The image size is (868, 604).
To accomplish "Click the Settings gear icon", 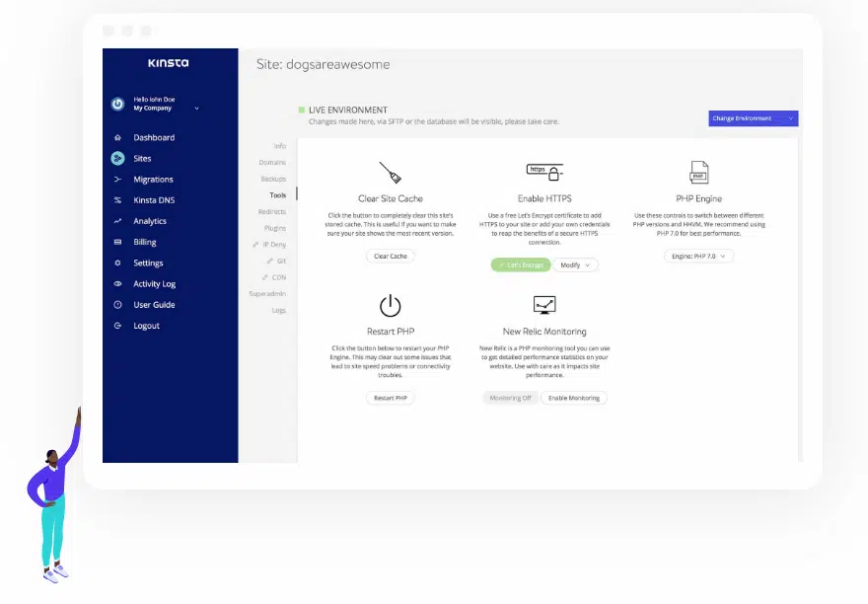I will pyautogui.click(x=117, y=264).
